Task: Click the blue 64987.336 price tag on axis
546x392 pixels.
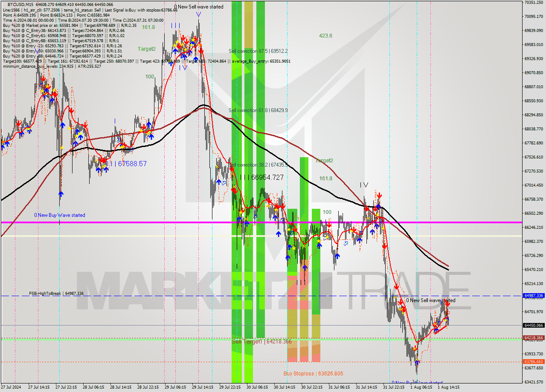Action: tap(534, 296)
